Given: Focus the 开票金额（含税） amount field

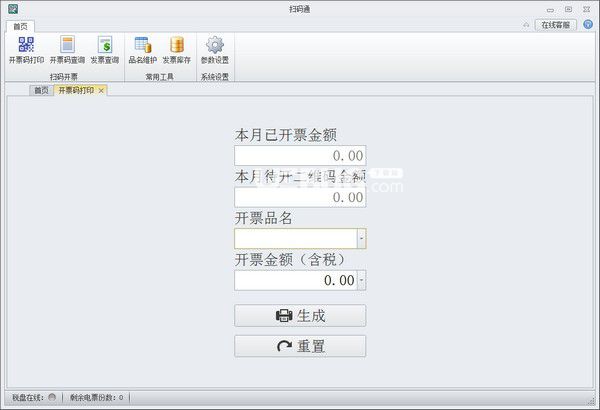Looking at the screenshot, I should point(296,280).
